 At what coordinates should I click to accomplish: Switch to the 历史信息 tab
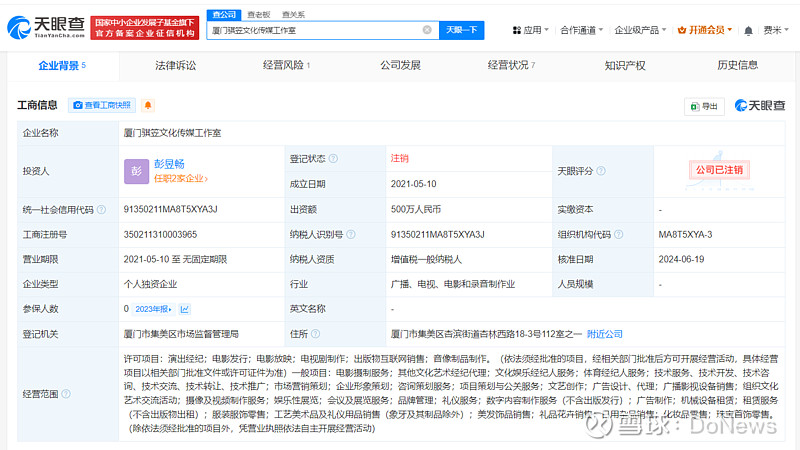[737, 65]
